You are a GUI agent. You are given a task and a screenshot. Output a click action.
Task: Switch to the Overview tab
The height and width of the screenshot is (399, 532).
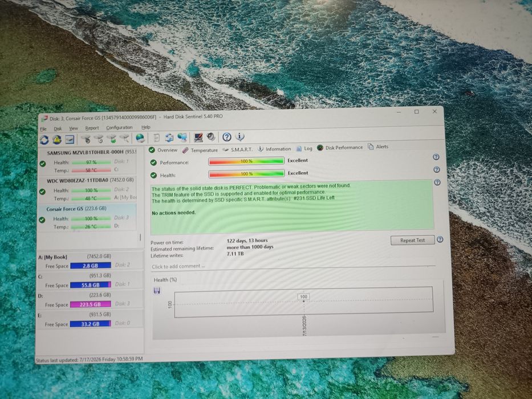[x=163, y=150]
